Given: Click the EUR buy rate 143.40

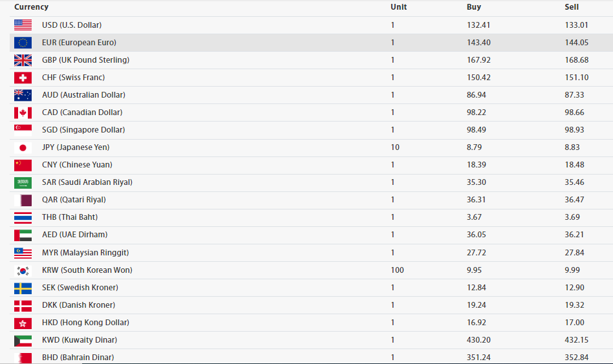Looking at the screenshot, I should tap(479, 43).
